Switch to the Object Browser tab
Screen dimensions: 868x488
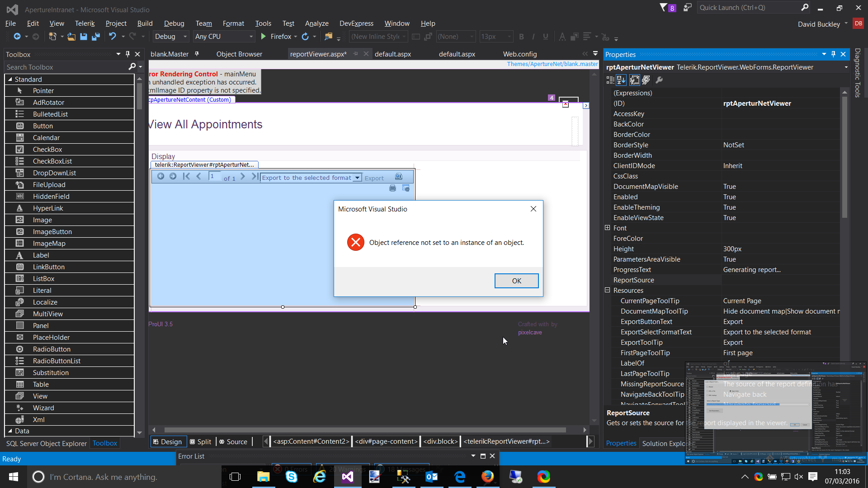(x=239, y=54)
